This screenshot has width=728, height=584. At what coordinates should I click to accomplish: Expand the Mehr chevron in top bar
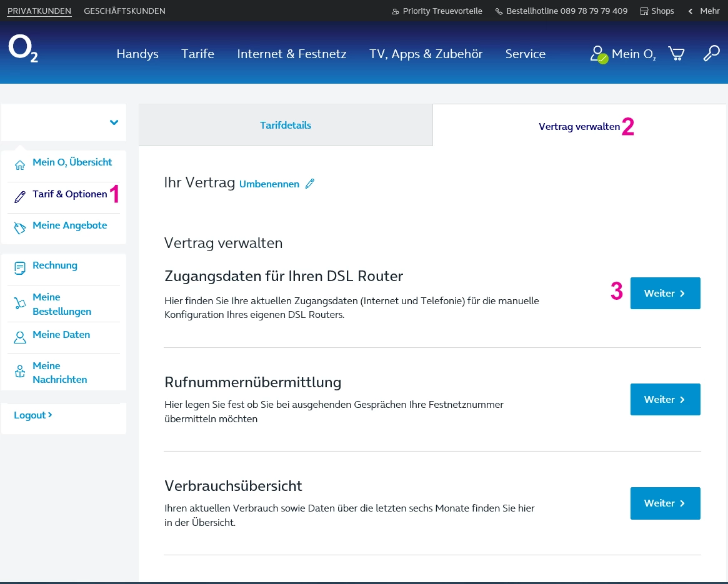pos(691,11)
